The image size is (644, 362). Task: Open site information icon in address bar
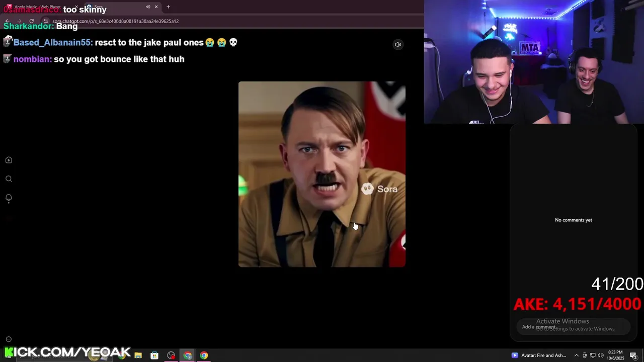(46, 21)
